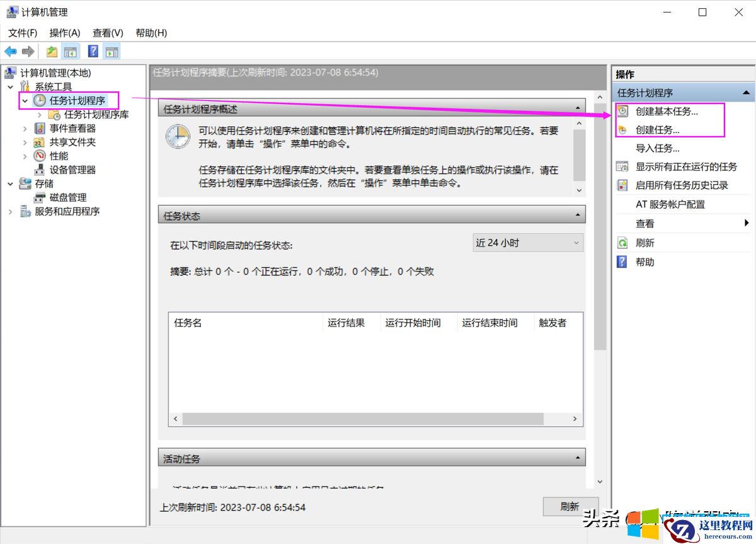Expand the 事件查看器 tree node
The width and height of the screenshot is (756, 544).
[25, 128]
